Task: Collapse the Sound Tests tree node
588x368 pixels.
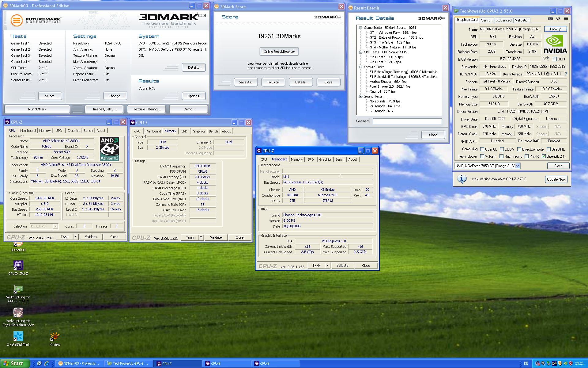Action: 361,96
